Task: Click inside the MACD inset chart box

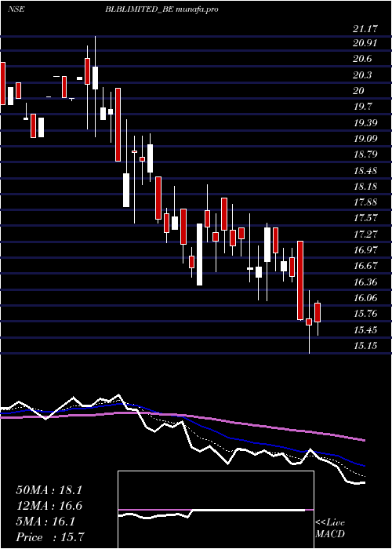Action: (216, 510)
